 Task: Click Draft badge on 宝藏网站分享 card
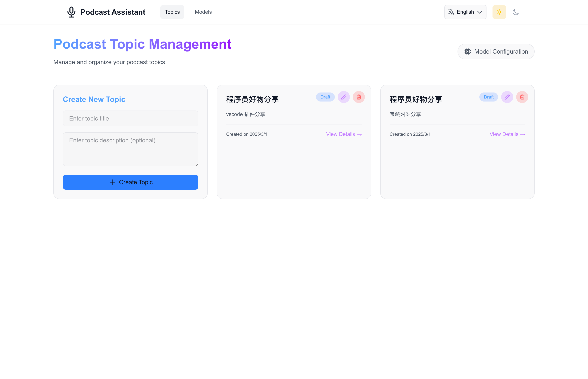click(x=489, y=97)
